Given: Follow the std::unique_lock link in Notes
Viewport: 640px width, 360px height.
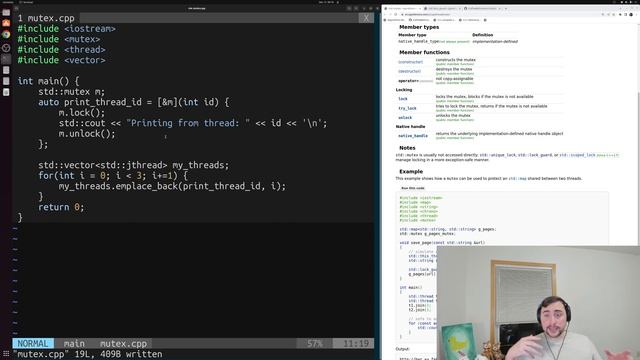Looking at the screenshot, I should click(x=497, y=155).
